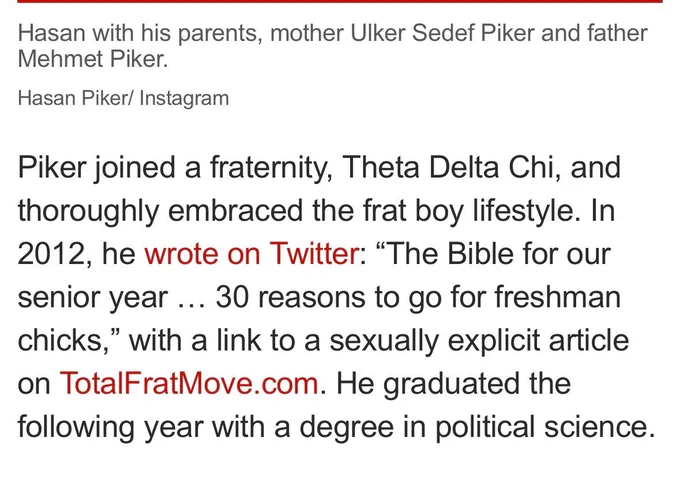Open the "wrote on Twitter" link
The width and height of the screenshot is (680, 490).
click(251, 254)
